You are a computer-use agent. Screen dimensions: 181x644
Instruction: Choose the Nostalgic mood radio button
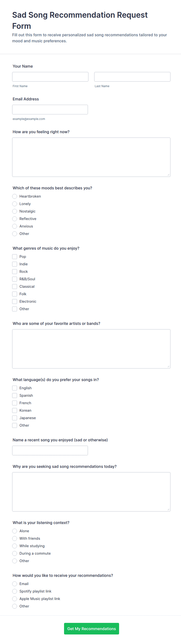[15, 211]
